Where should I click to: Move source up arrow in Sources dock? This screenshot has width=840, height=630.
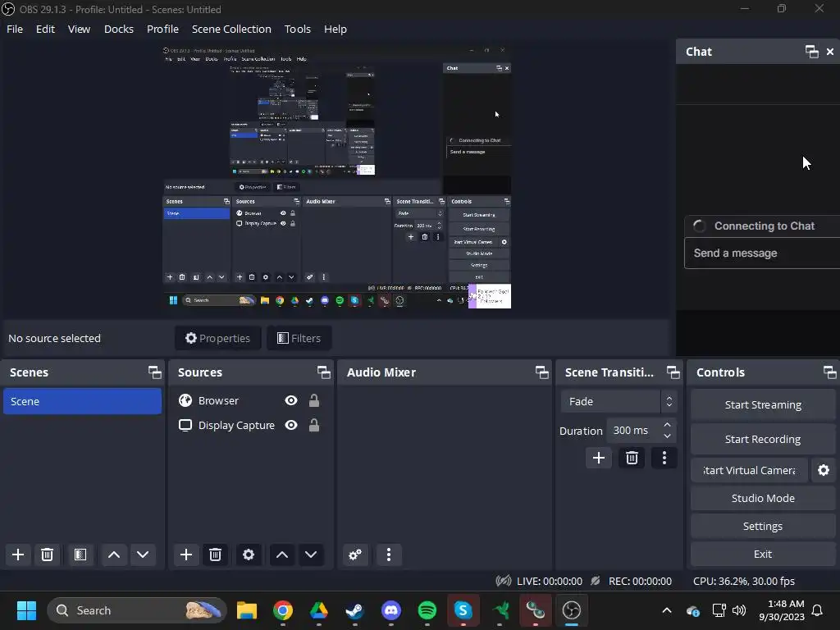coord(282,555)
